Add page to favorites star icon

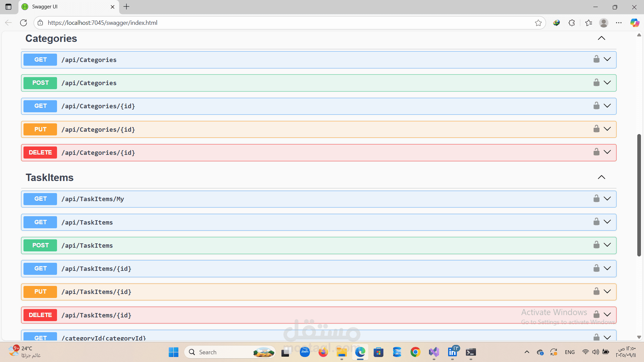538,23
